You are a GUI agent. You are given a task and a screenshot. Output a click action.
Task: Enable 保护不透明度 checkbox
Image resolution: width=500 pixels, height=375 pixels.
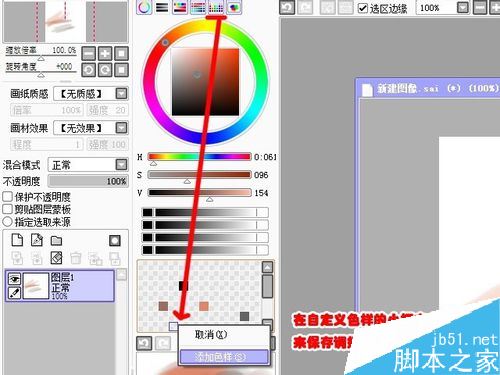click(8, 196)
